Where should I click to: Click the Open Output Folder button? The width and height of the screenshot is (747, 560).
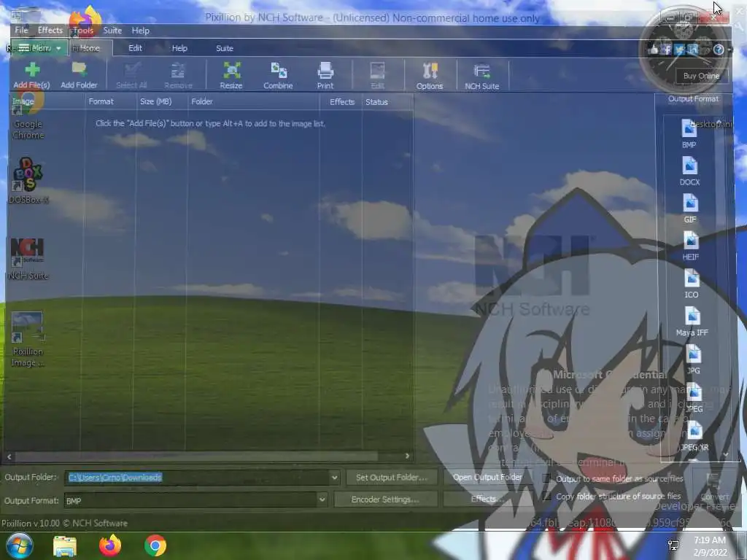[x=487, y=477]
